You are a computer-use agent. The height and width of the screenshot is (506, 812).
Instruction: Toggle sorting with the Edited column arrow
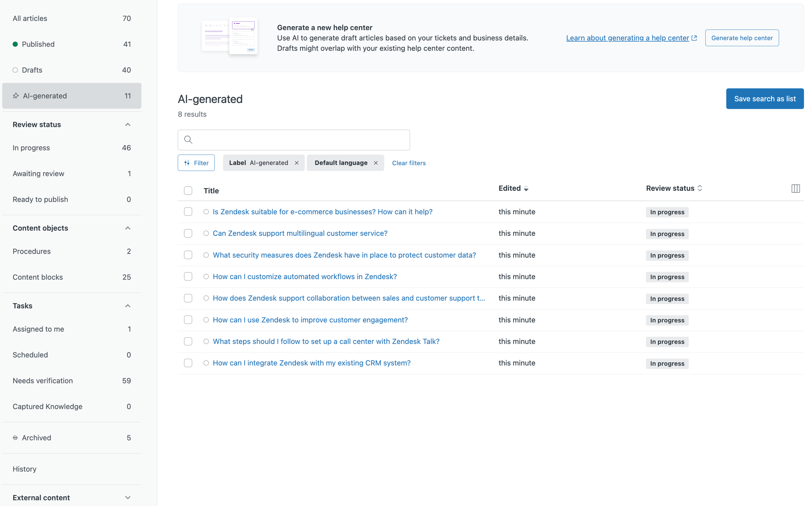pos(527,188)
